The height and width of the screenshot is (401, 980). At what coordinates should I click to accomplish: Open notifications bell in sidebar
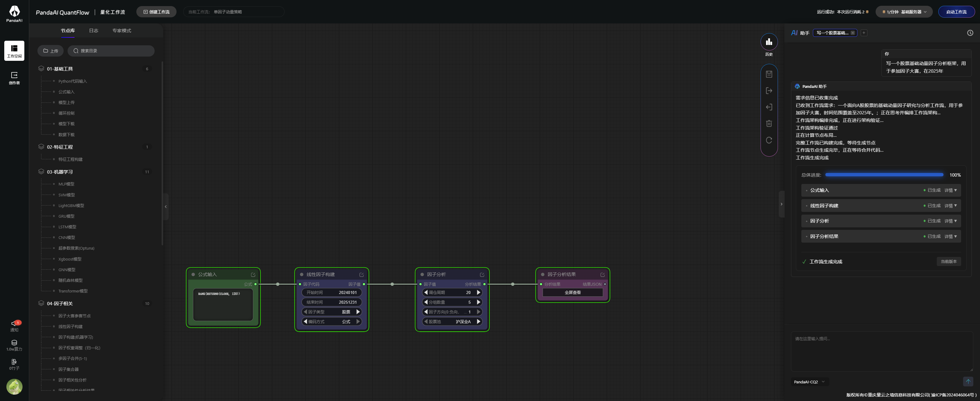point(14,324)
